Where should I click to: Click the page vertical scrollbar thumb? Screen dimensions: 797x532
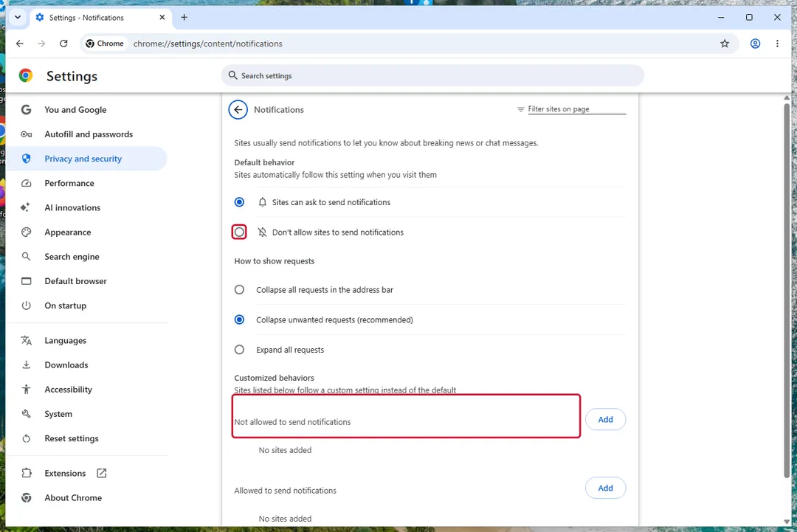(787, 290)
